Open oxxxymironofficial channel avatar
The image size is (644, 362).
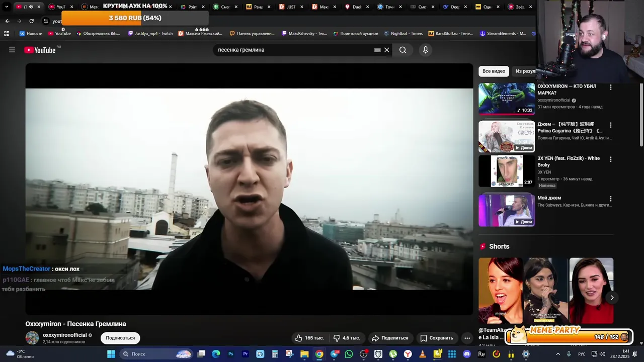[x=32, y=338]
